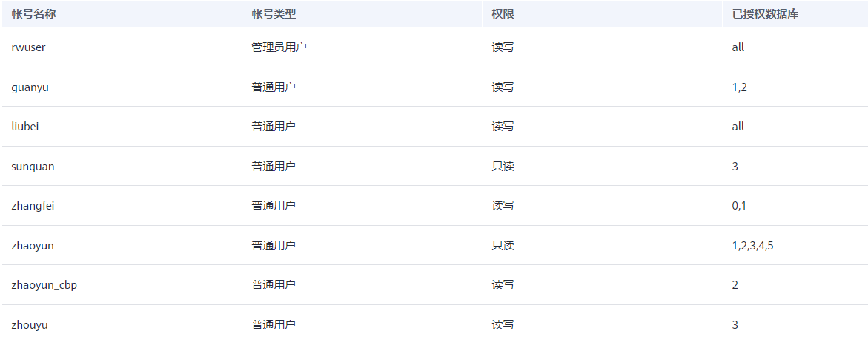The width and height of the screenshot is (868, 345).
Task: Click the 读写 permission for liubei
Action: pos(503,127)
